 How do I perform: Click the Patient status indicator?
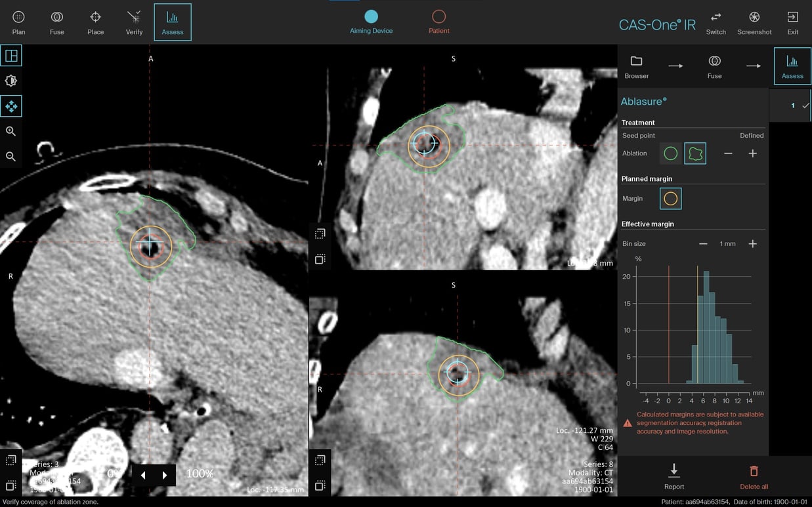439,22
